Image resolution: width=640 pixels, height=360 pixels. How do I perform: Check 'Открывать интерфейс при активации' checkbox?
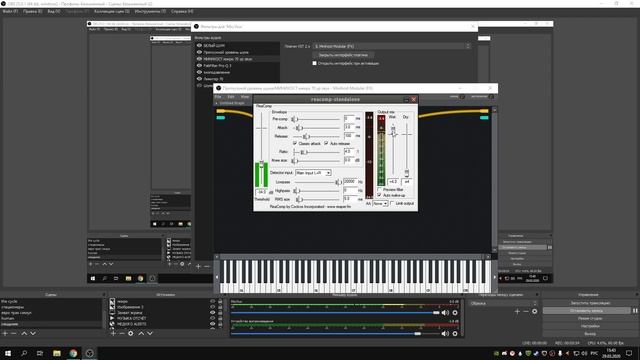[x=314, y=63]
